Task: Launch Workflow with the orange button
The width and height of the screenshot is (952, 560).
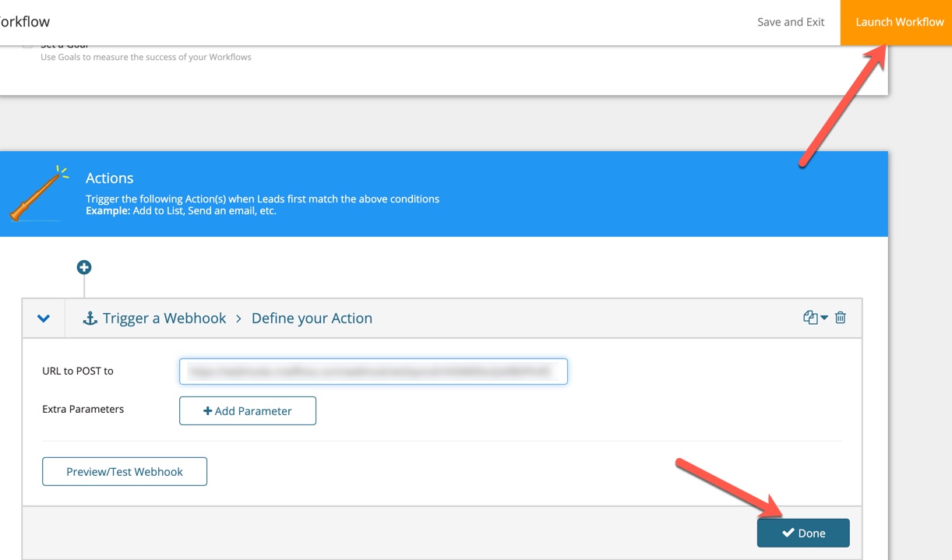Action: [x=899, y=22]
